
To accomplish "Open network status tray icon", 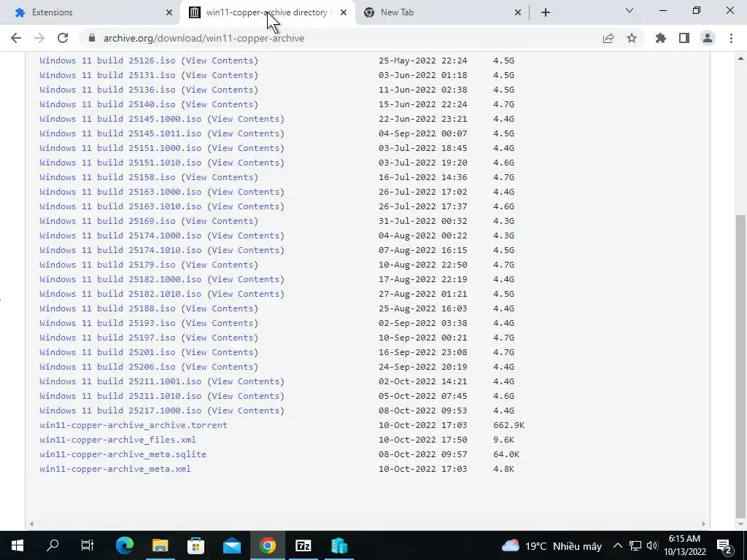I will [635, 545].
